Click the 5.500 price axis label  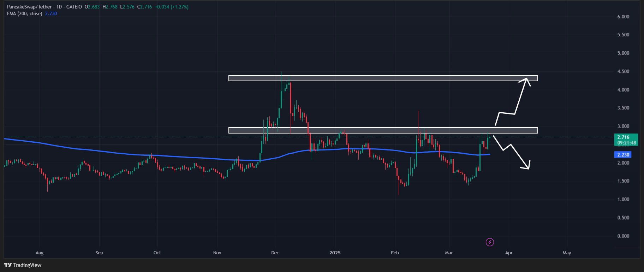[623, 35]
